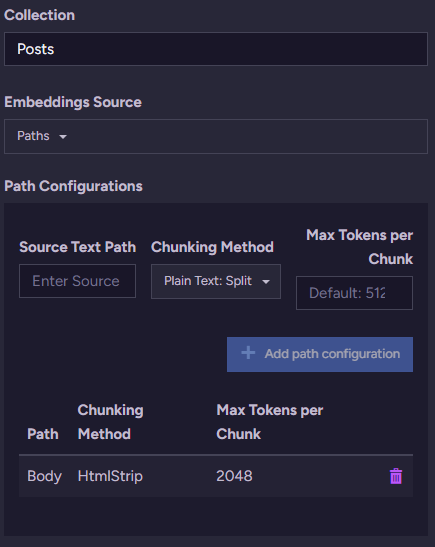Open the Embeddings Source Paths dropdown
The height and width of the screenshot is (547, 435).
point(216,136)
